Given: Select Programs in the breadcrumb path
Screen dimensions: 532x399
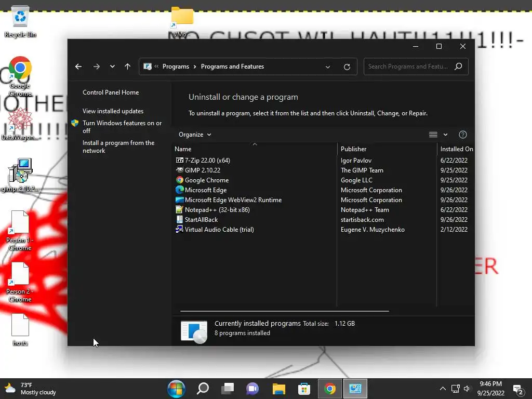Looking at the screenshot, I should (176, 66).
